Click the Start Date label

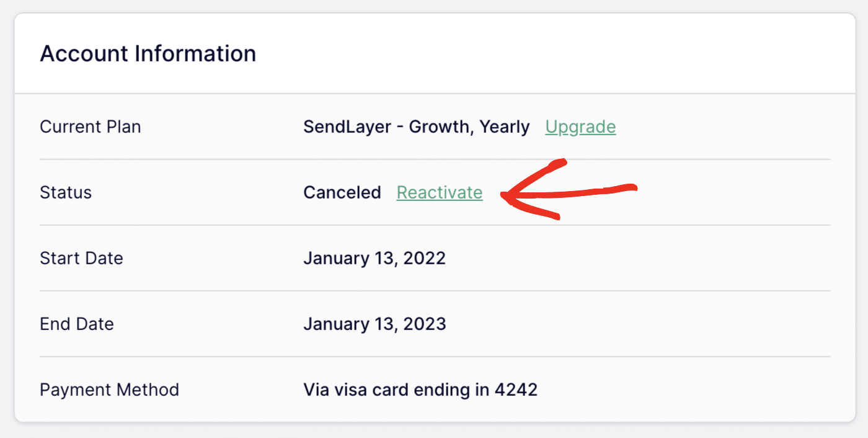pyautogui.click(x=81, y=259)
